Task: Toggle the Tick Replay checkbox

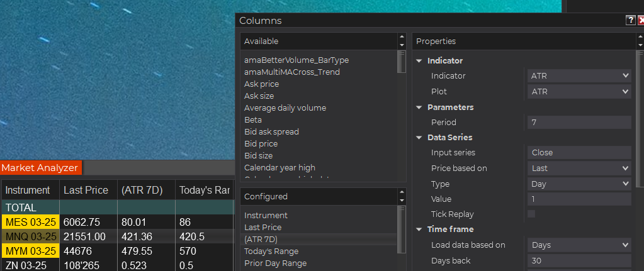Action: [531, 214]
